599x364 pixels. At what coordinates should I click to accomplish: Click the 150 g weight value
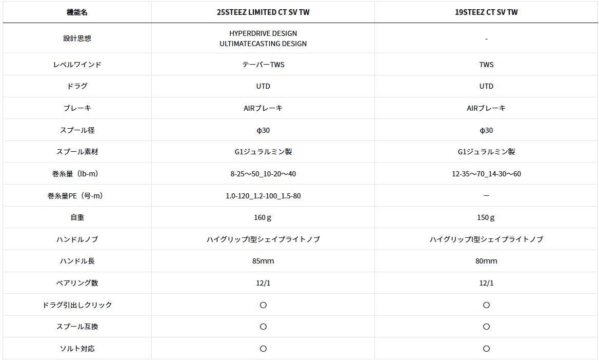[x=486, y=217]
